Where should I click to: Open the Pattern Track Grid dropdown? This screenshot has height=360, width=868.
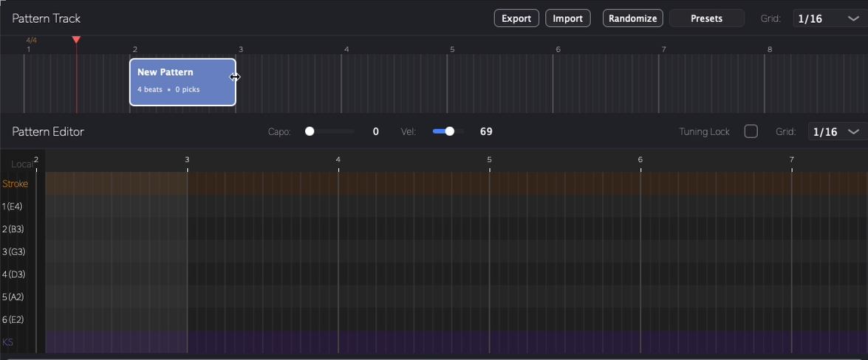pyautogui.click(x=825, y=18)
